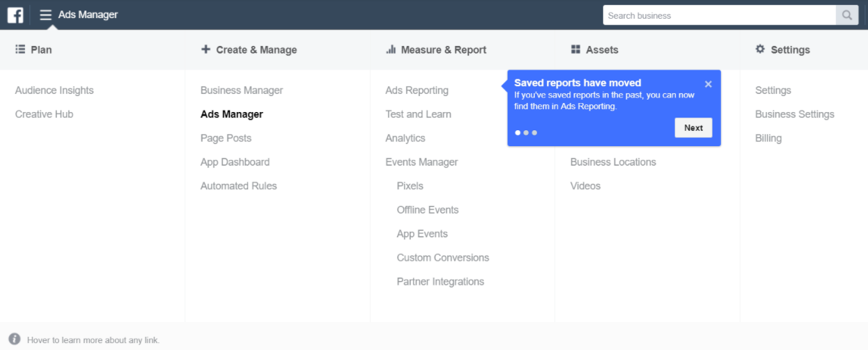
Task: Open Ads Reporting
Action: [x=417, y=90]
